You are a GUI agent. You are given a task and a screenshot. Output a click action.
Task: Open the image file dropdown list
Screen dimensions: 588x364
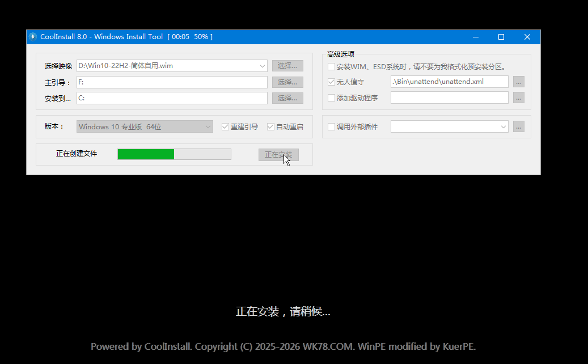pos(262,66)
